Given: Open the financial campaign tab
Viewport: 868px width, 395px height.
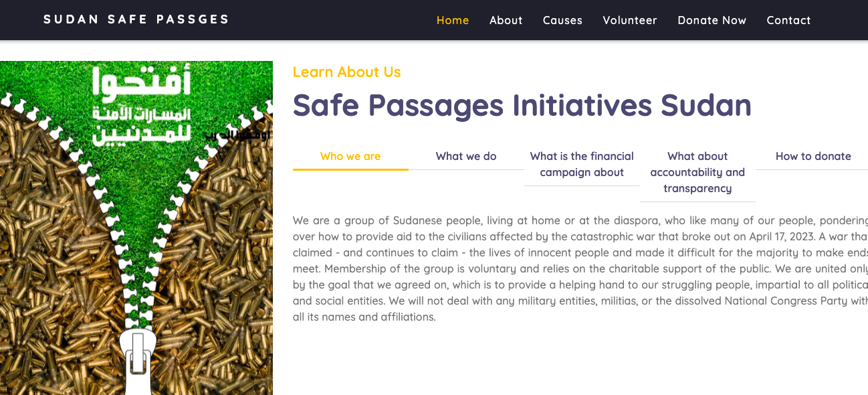Looking at the screenshot, I should (x=582, y=165).
